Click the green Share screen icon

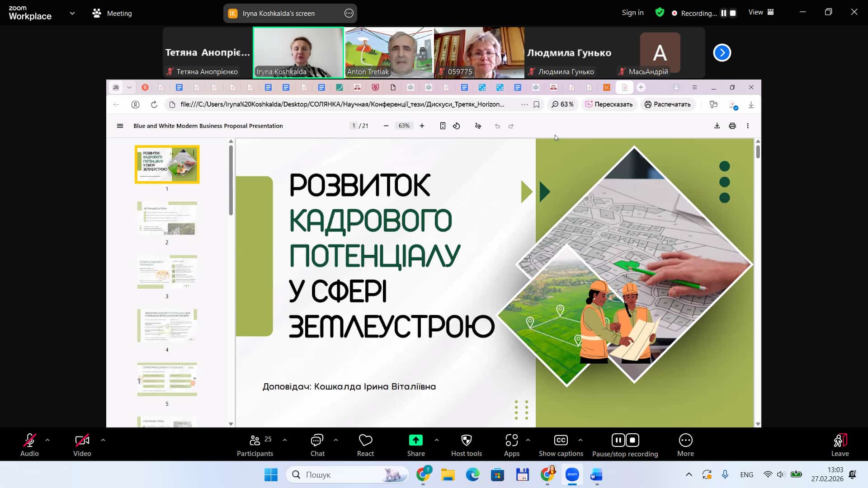(415, 440)
